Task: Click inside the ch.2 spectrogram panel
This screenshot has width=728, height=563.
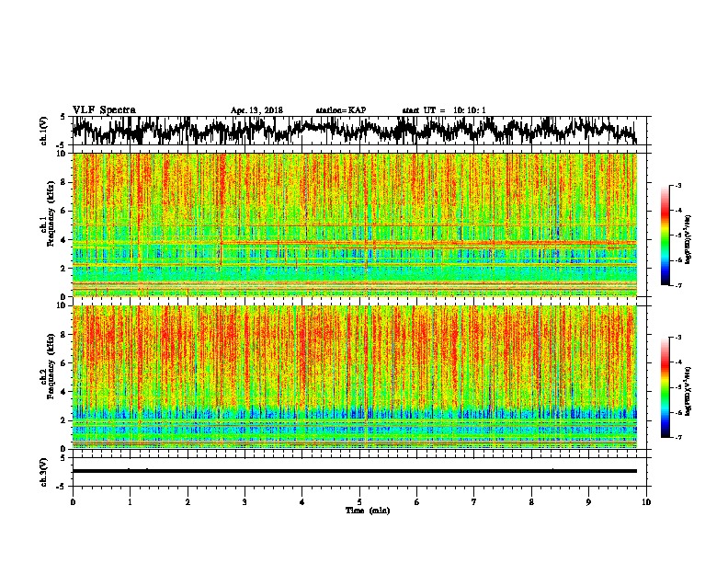Action: (x=355, y=377)
